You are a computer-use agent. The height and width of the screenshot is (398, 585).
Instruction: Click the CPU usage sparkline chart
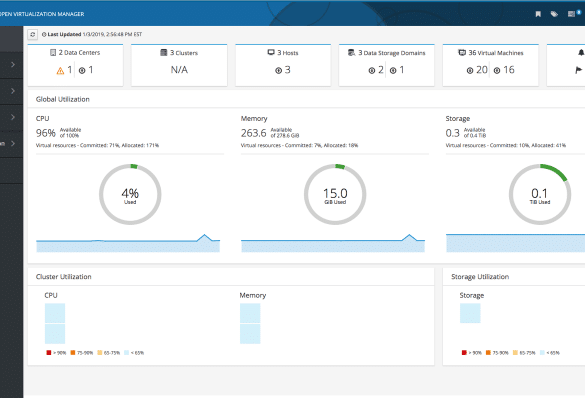click(128, 243)
